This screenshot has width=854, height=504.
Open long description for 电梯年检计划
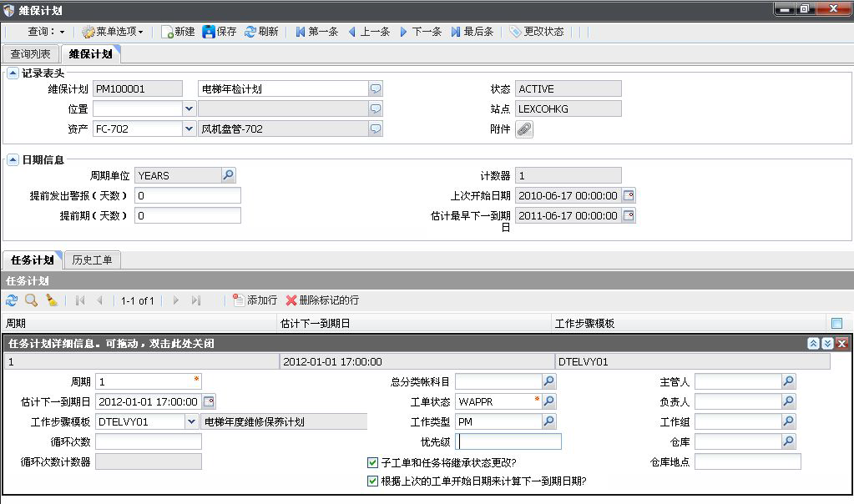coord(376,88)
